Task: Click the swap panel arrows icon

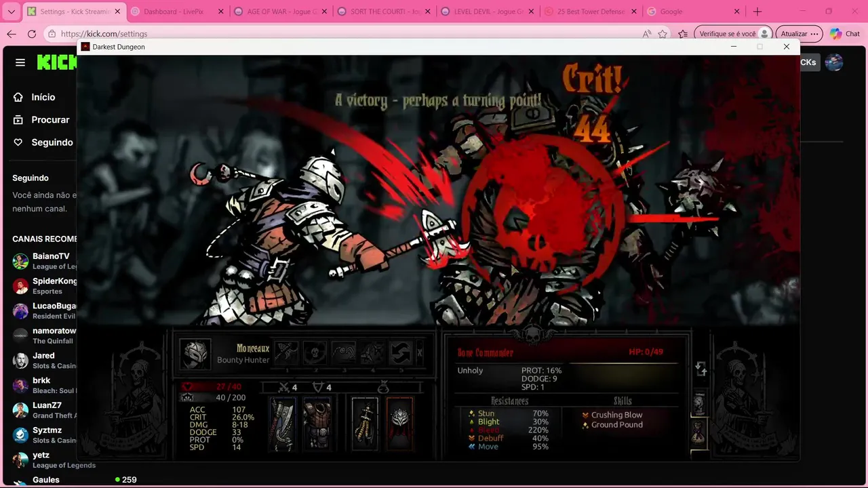Action: coord(701,369)
